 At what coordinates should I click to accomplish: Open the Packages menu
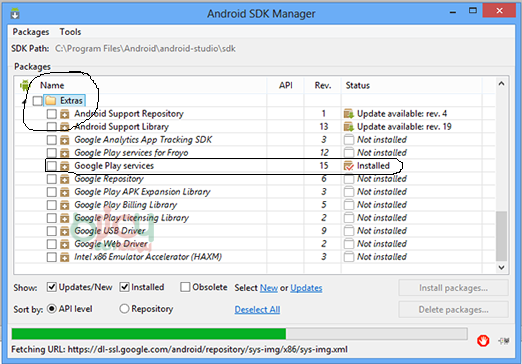point(31,32)
